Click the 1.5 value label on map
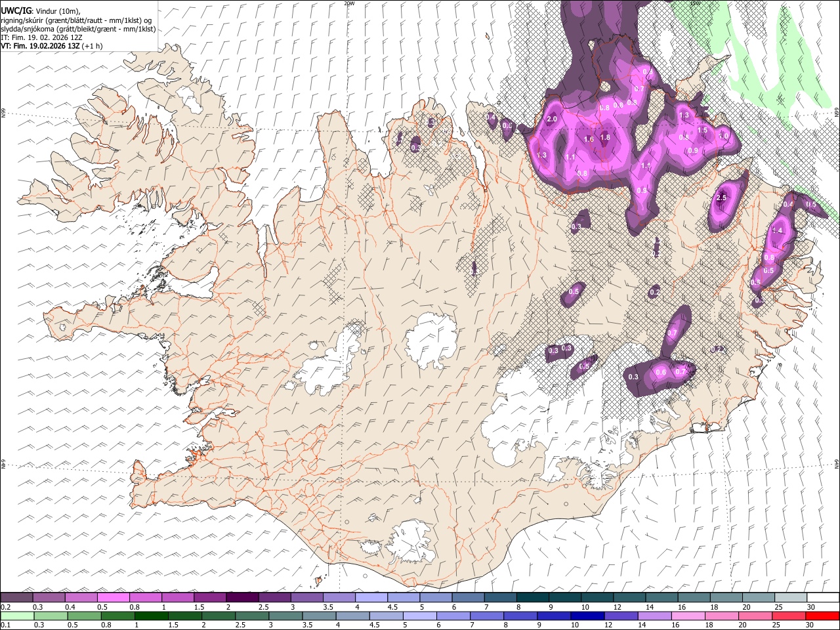This screenshot has height=630, width=840. (x=703, y=131)
